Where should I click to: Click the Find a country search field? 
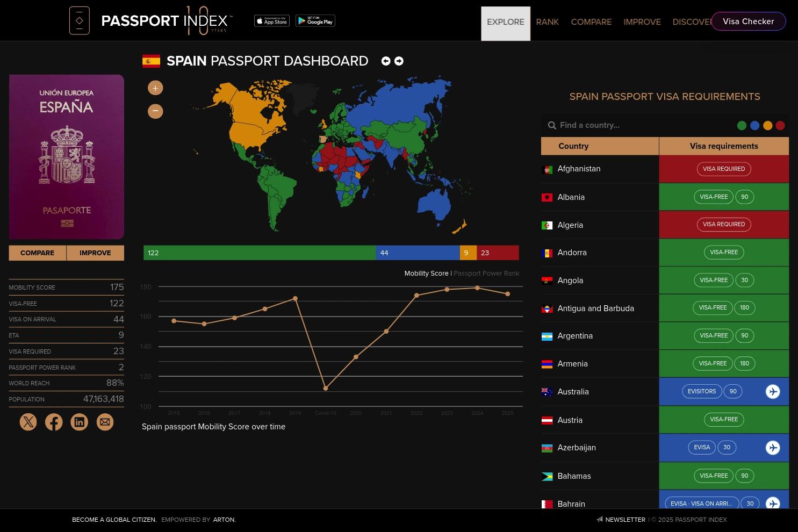pos(639,125)
